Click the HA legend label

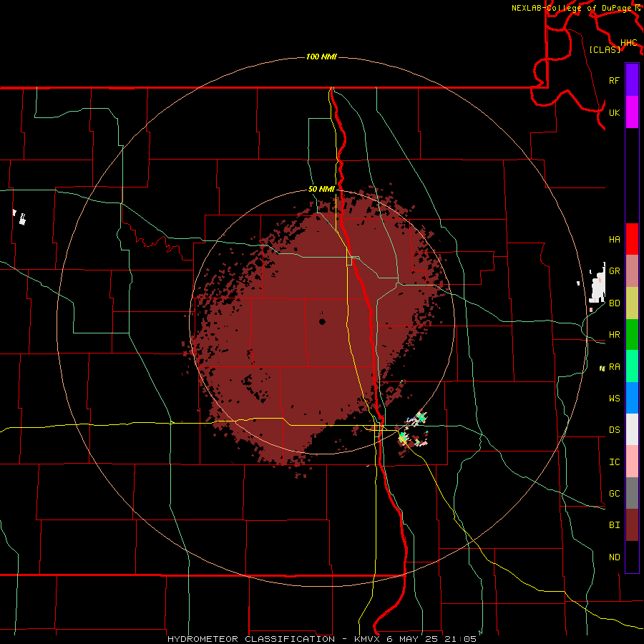coord(614,240)
